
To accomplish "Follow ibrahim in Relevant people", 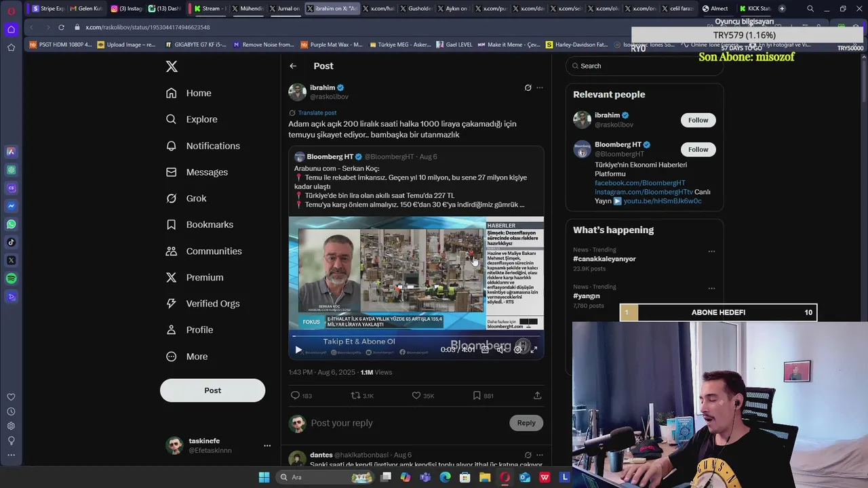I will pos(698,120).
